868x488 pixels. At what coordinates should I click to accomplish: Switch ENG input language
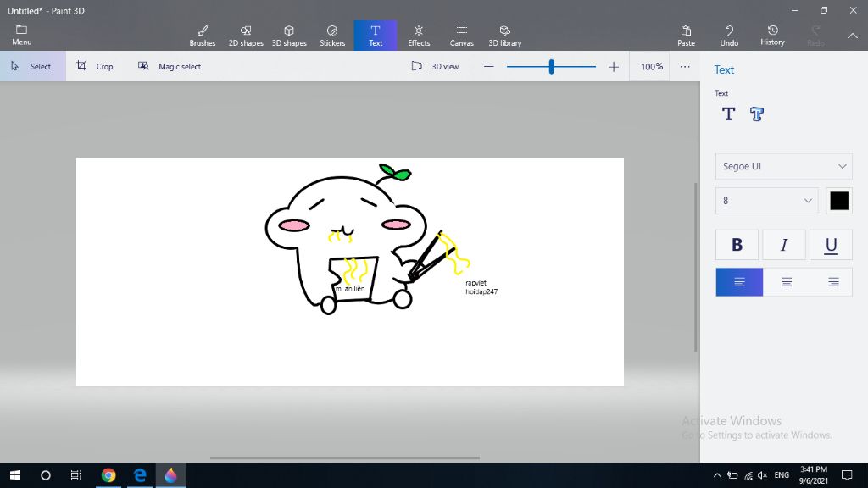tap(782, 475)
